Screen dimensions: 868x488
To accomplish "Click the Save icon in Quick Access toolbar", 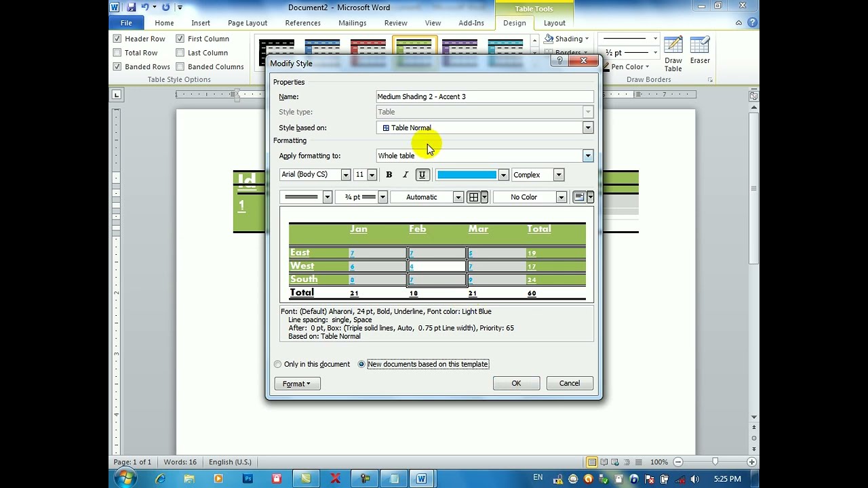I will point(131,7).
